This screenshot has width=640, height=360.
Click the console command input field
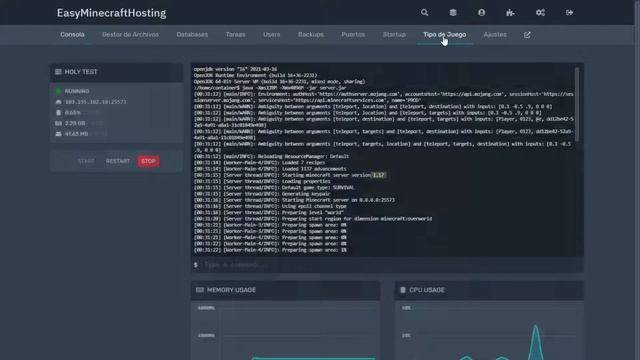pyautogui.click(x=387, y=265)
